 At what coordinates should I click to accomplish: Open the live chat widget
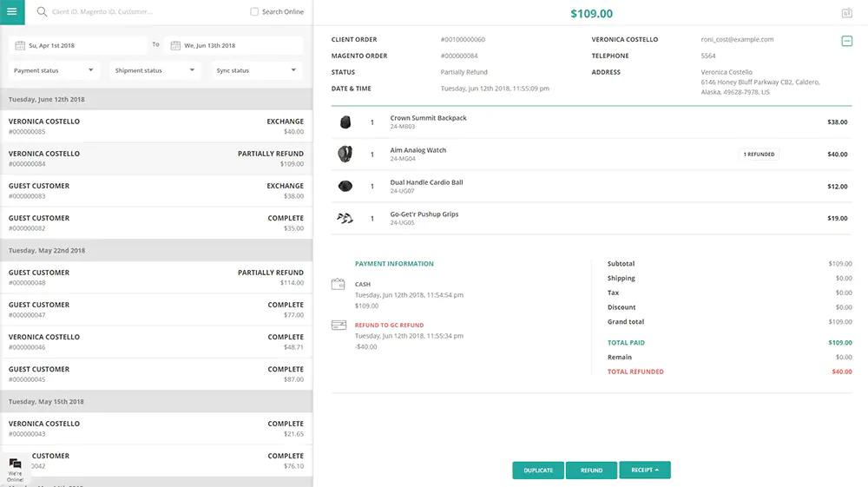coord(16,467)
